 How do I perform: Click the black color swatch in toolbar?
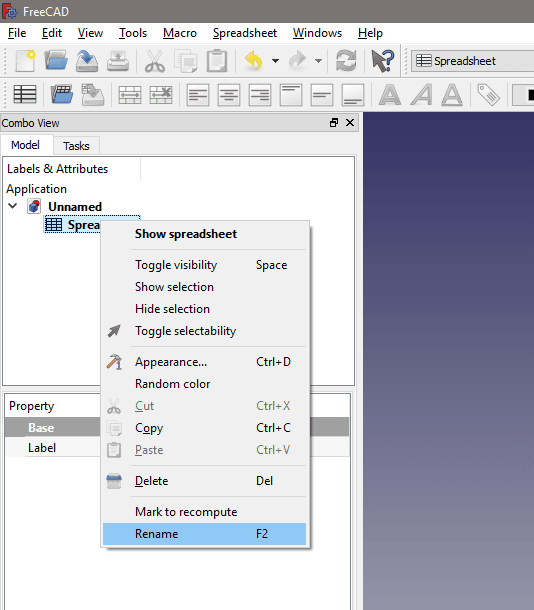530,95
